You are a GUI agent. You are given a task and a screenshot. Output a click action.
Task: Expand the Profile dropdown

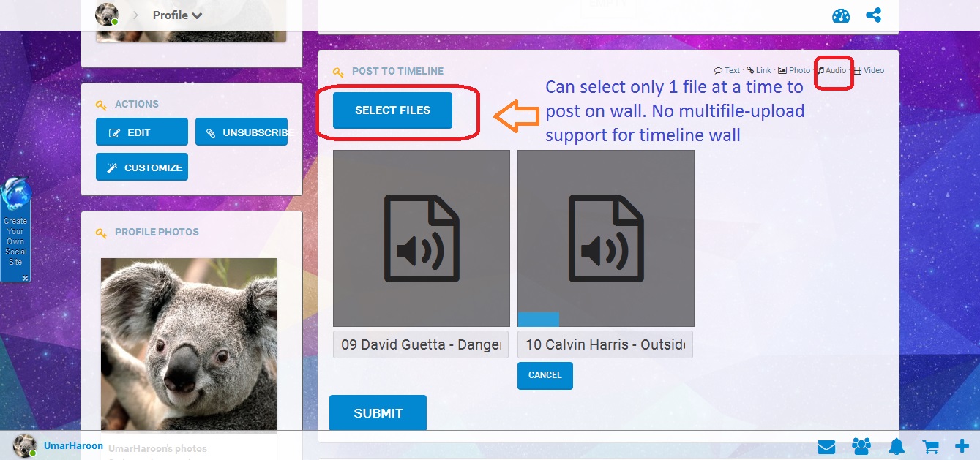(177, 15)
